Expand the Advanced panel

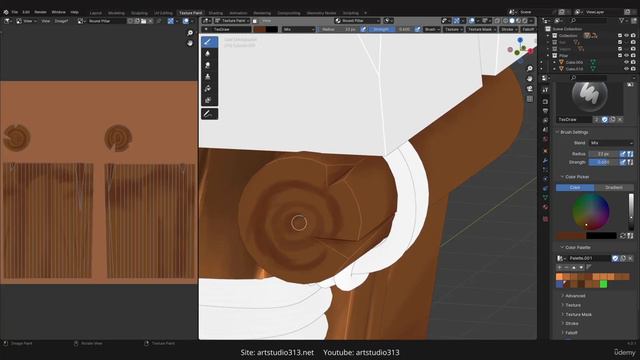coord(575,296)
